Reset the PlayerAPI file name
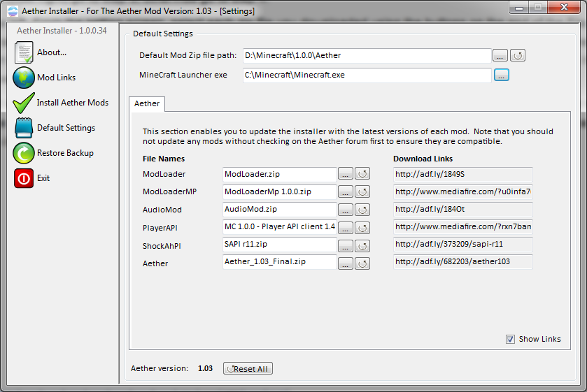587x392 pixels. click(x=362, y=228)
